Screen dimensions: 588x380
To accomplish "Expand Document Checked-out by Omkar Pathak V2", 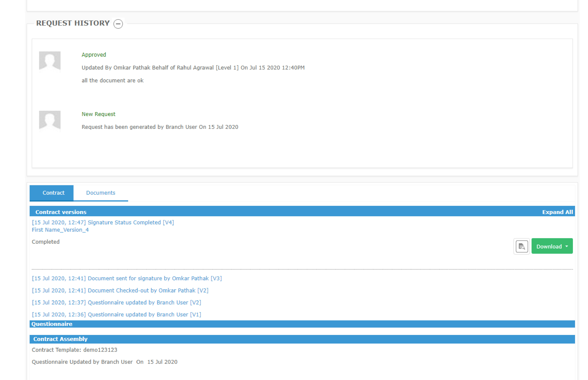I will pos(120,290).
